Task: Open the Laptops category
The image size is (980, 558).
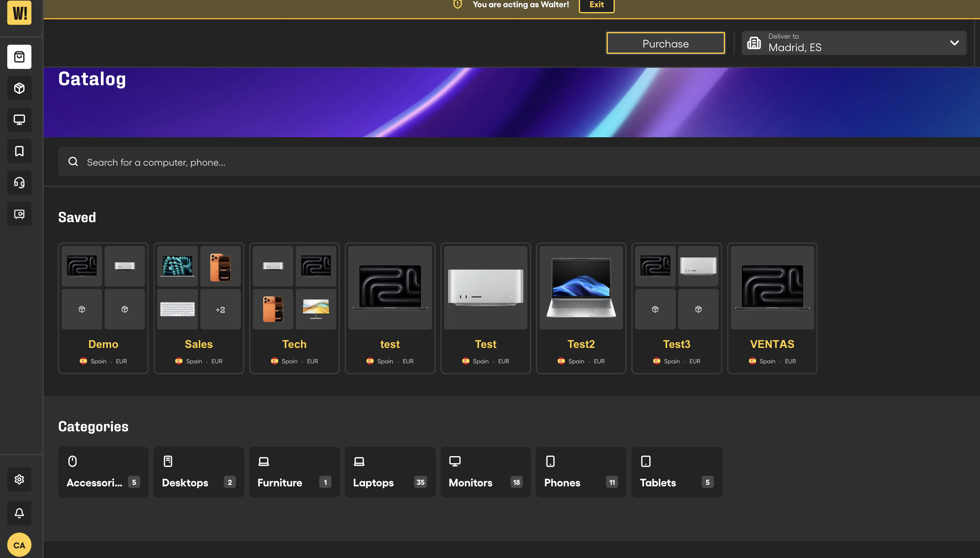Action: coord(390,472)
